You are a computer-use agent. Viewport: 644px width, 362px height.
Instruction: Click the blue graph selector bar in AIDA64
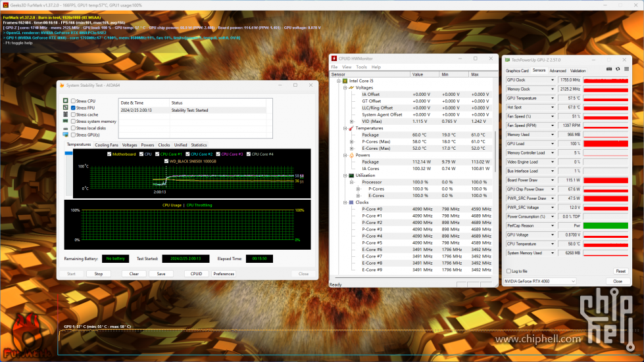click(68, 153)
